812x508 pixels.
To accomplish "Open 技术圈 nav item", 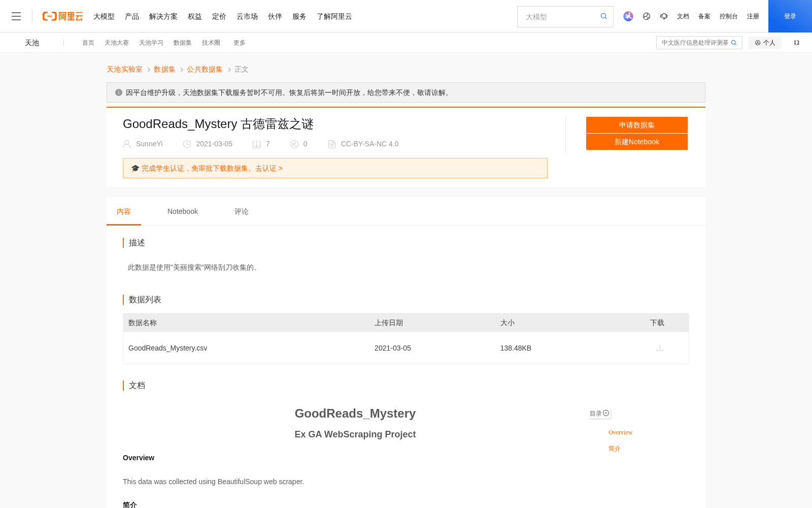I will (x=211, y=43).
